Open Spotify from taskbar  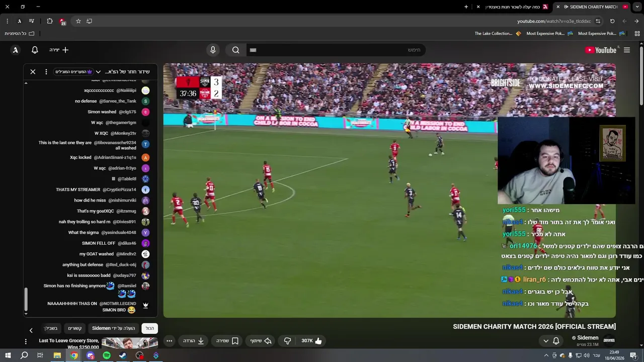point(107,355)
